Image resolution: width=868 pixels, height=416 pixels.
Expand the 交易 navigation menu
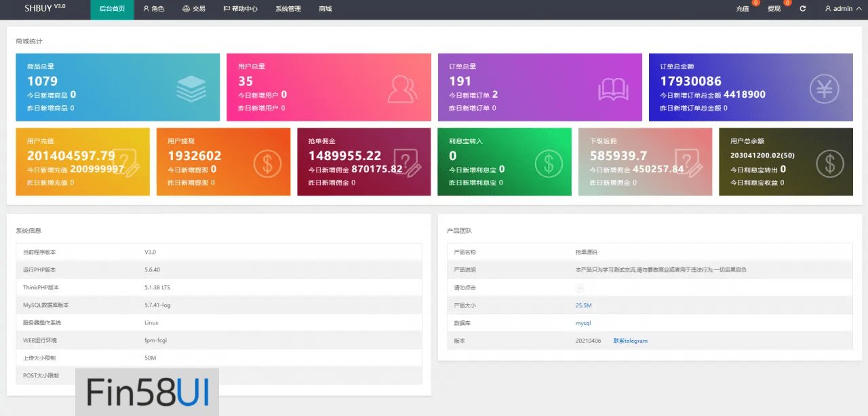193,9
